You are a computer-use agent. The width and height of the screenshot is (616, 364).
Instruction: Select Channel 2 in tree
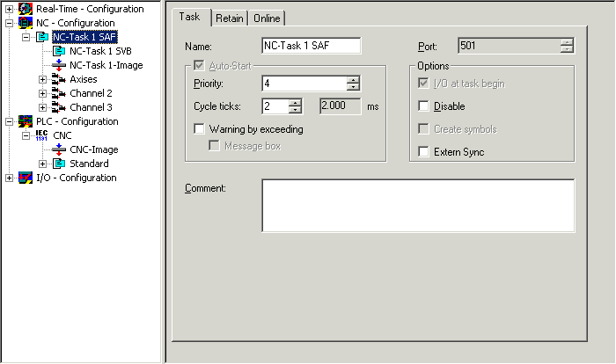click(91, 93)
